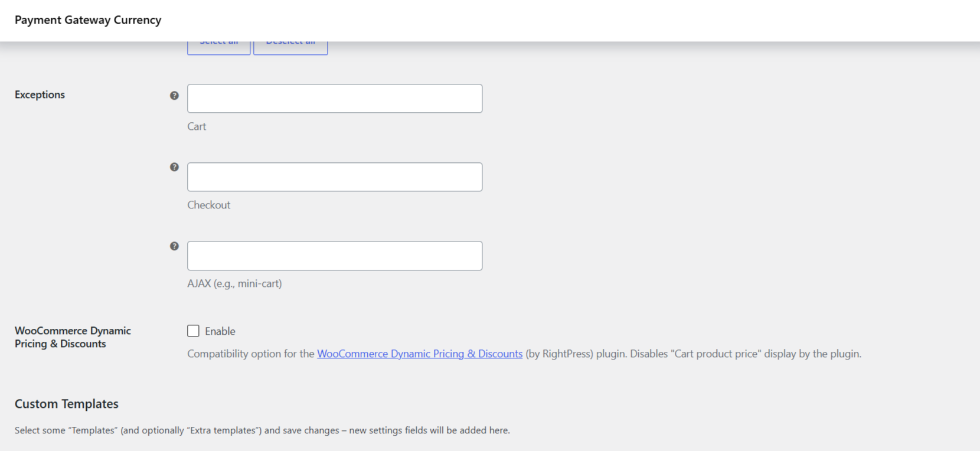The width and height of the screenshot is (980, 451).
Task: Focus the Cart exceptions input field
Action: tap(335, 99)
